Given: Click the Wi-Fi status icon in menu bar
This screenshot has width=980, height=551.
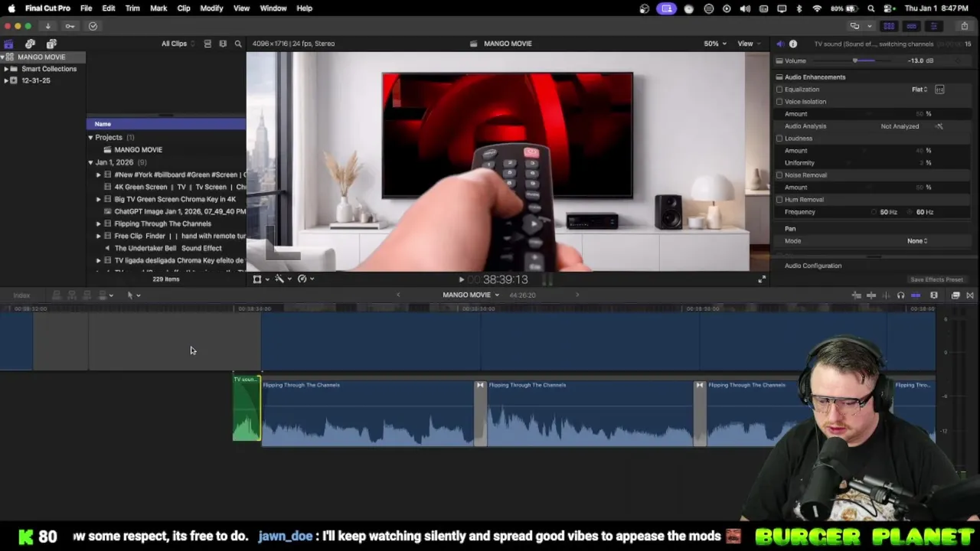Looking at the screenshot, I should [816, 8].
